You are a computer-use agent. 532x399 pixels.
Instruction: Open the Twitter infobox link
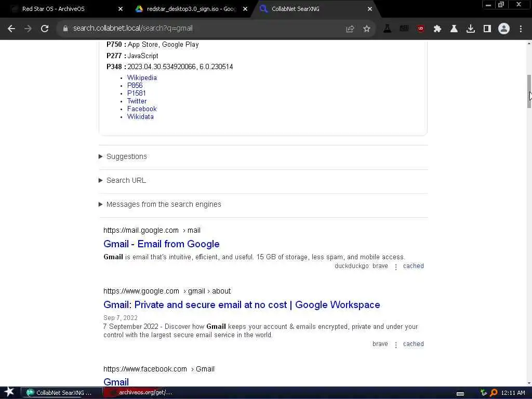(137, 101)
